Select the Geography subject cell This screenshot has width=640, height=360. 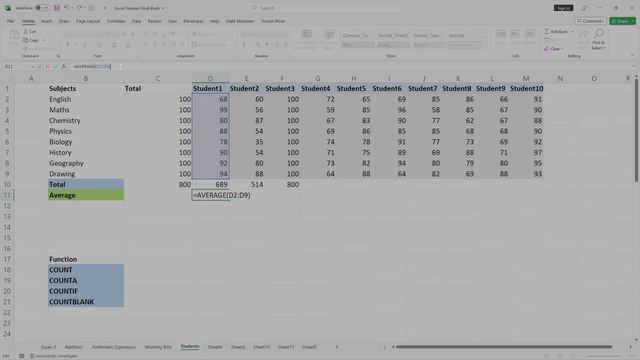point(86,163)
